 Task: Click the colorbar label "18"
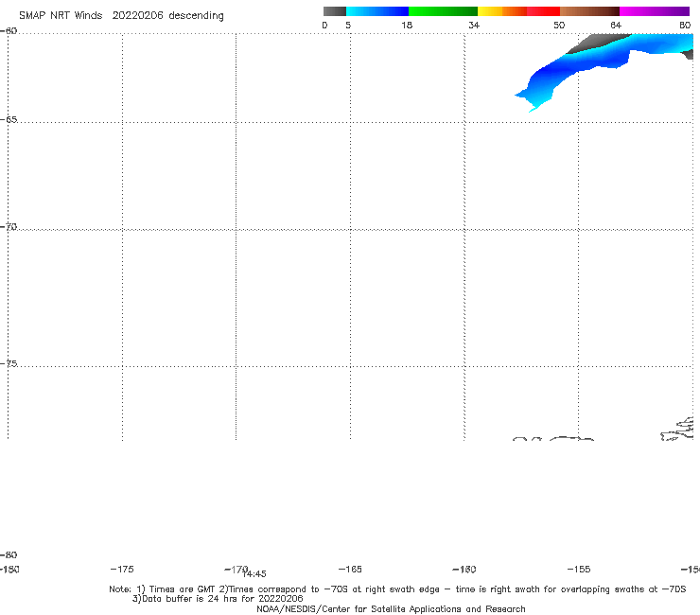point(407,26)
